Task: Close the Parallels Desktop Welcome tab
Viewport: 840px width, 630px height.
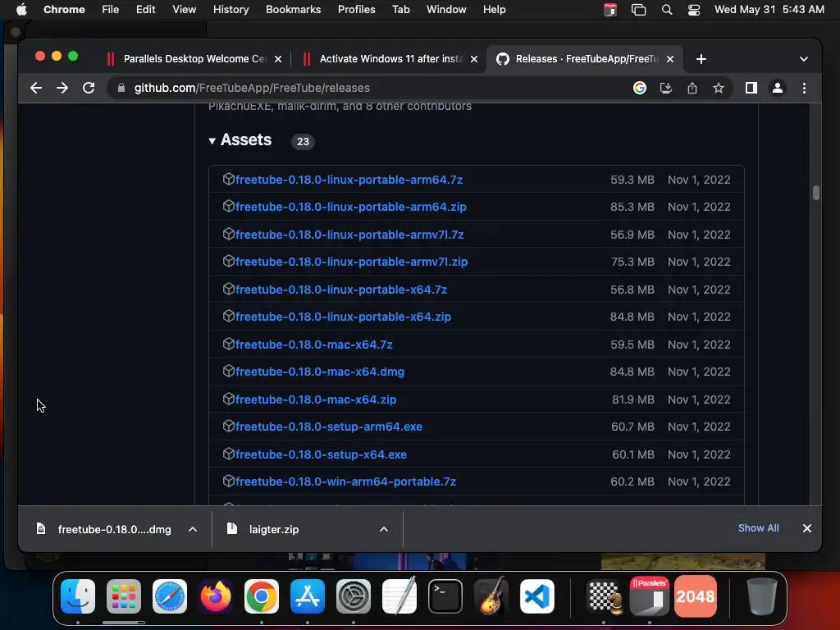Action: click(278, 59)
